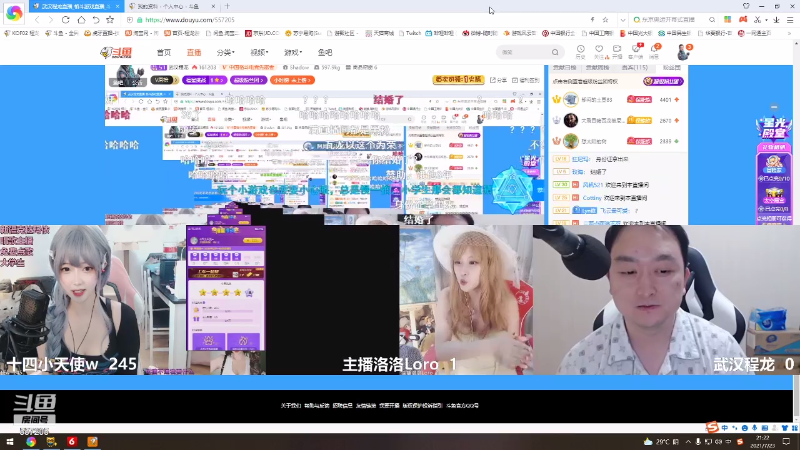
Task: Open the 京东 bookmark in bookmarks bar
Action: [x=262, y=33]
